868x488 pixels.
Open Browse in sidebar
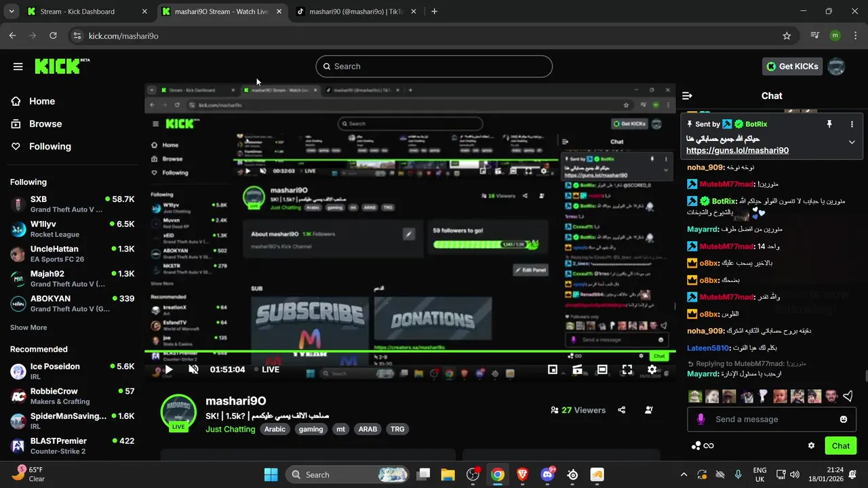45,123
